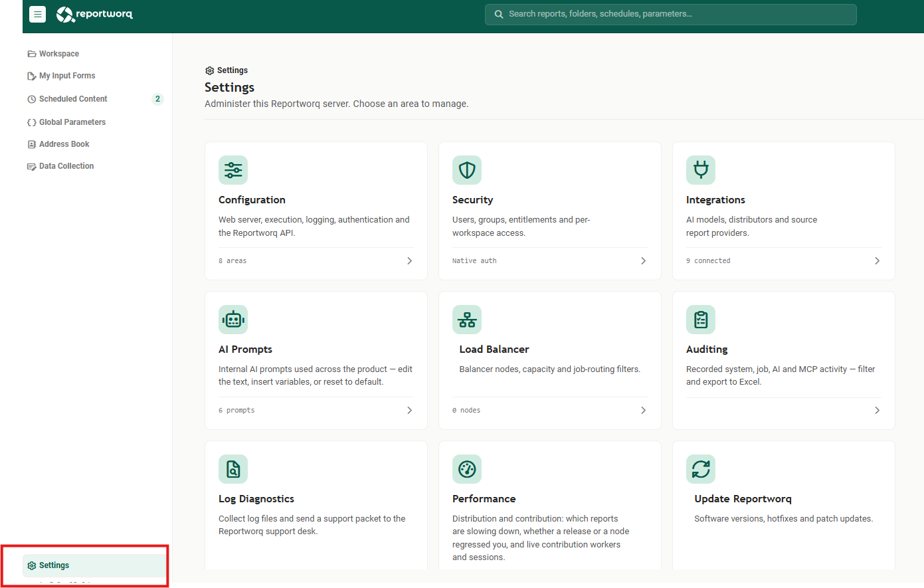Screen dimensions: 924x588
Task: Click the Scheduled Content badge 2
Action: click(x=157, y=99)
